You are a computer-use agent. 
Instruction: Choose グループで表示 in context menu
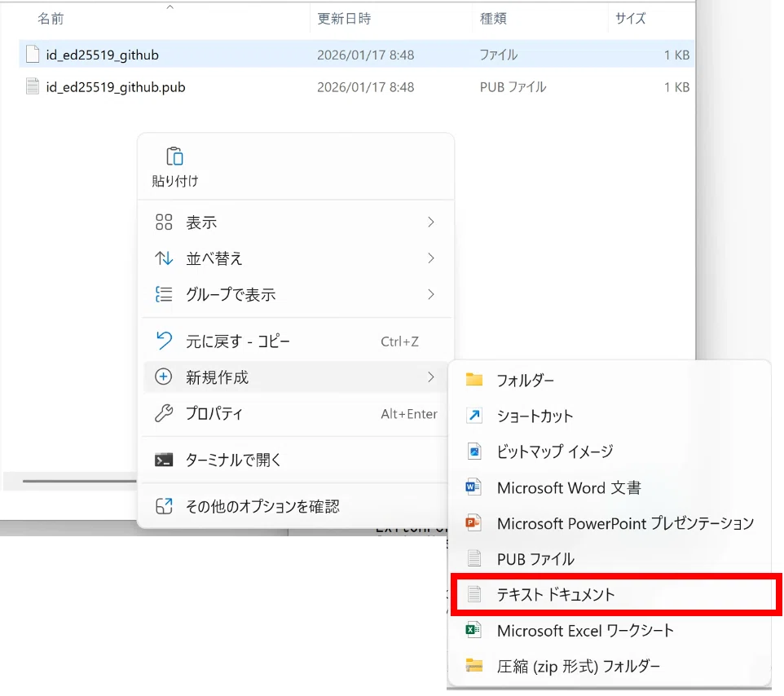pyautogui.click(x=297, y=294)
